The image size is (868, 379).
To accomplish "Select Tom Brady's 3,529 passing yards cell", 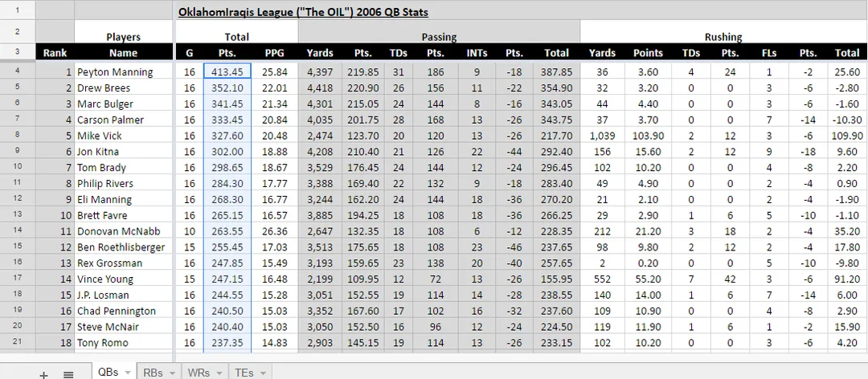I will (x=320, y=168).
